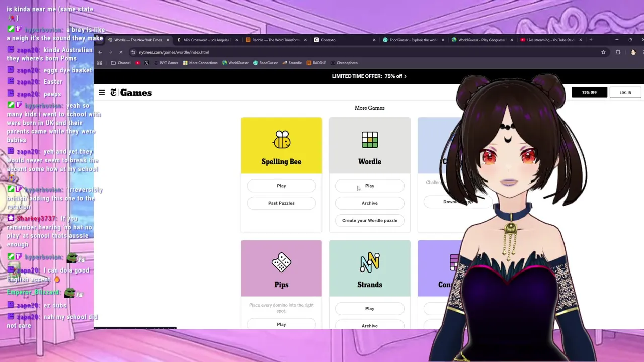Screen dimensions: 644x362
Task: Open the browser extensions puzzle icon
Action: click(x=618, y=52)
